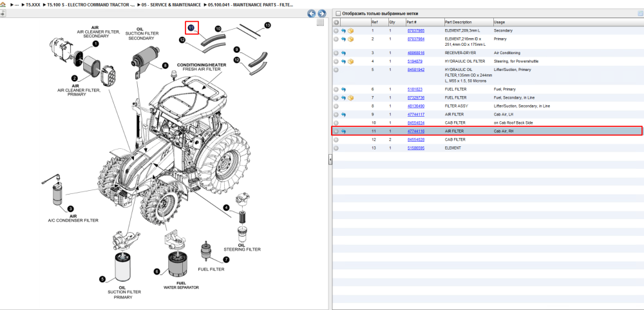Enable 'Отобразить только выбранные метки' checkbox

coord(338,14)
